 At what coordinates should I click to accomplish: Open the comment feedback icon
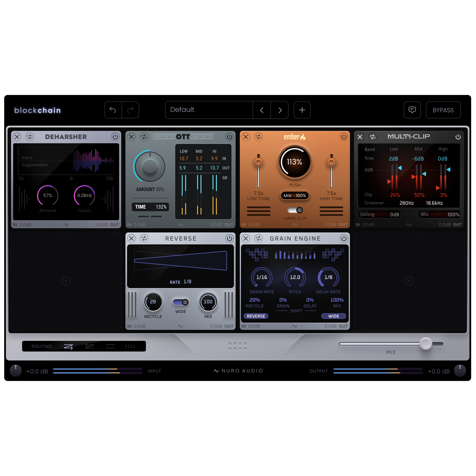[x=412, y=110]
